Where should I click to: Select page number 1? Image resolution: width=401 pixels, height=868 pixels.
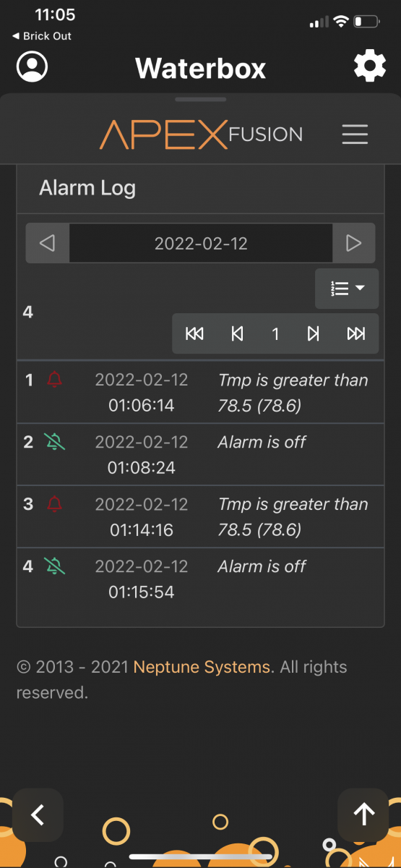point(275,333)
